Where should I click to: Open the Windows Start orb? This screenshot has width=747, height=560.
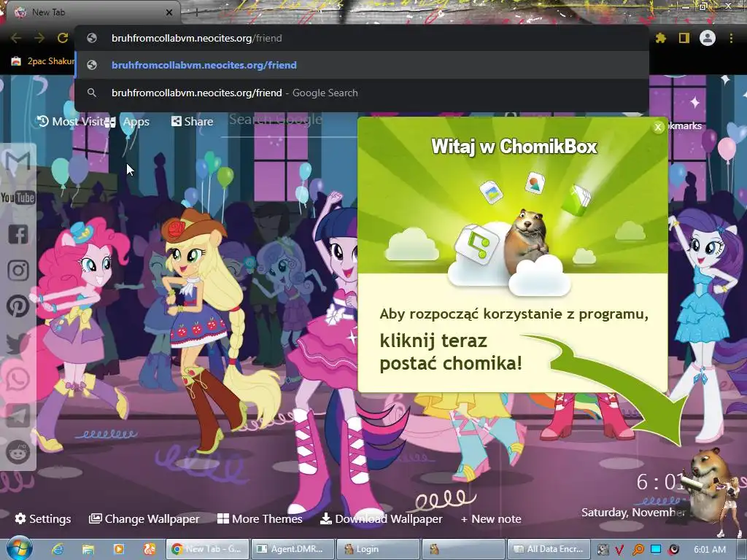19,548
